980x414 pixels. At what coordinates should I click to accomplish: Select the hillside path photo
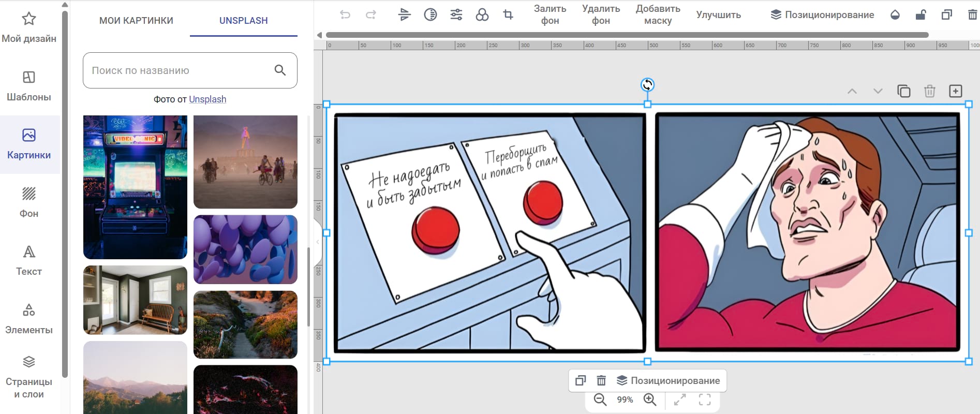tap(245, 324)
